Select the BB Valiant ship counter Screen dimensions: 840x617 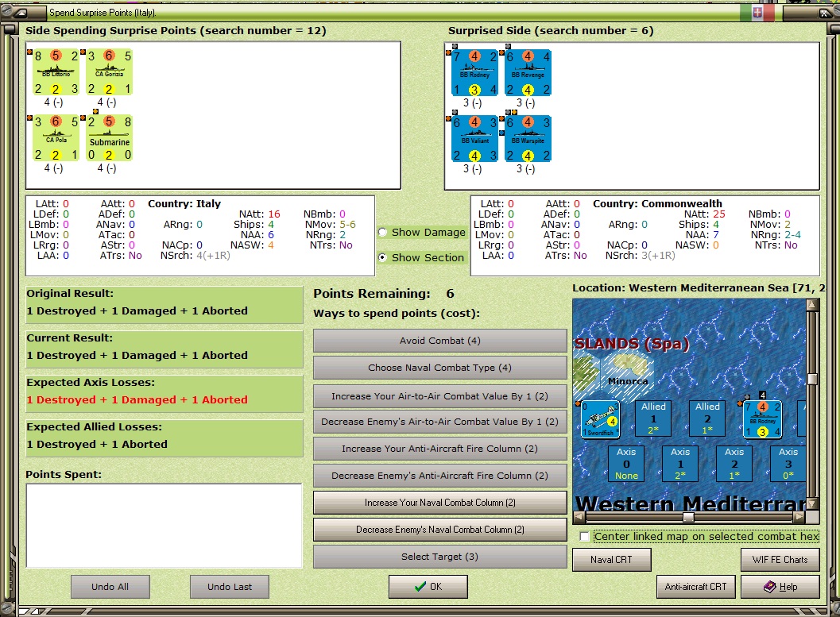point(474,139)
